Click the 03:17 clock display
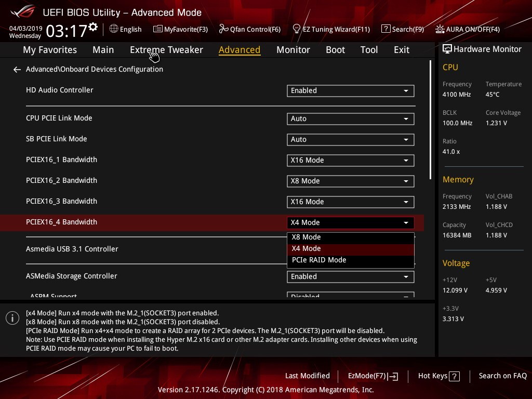Viewport: 532px width, 399px height. [66, 31]
